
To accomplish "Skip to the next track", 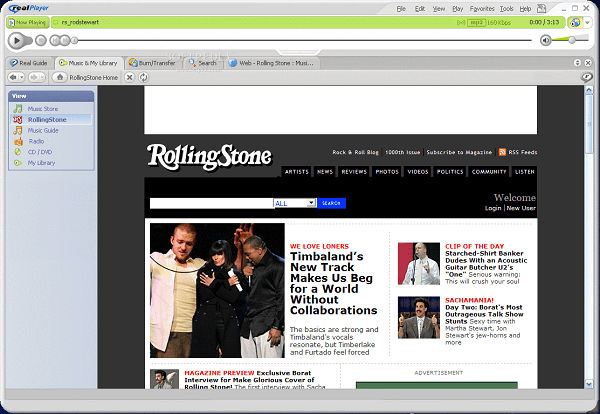I will point(65,40).
